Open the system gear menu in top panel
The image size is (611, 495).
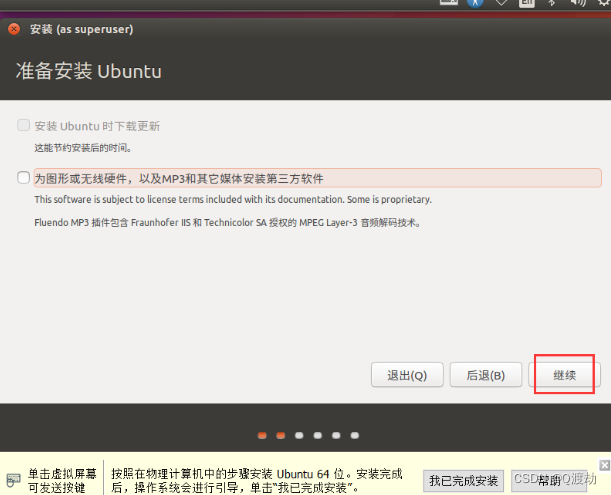(x=604, y=3)
